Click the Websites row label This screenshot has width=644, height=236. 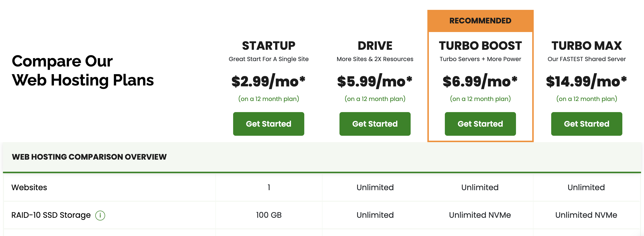29,187
